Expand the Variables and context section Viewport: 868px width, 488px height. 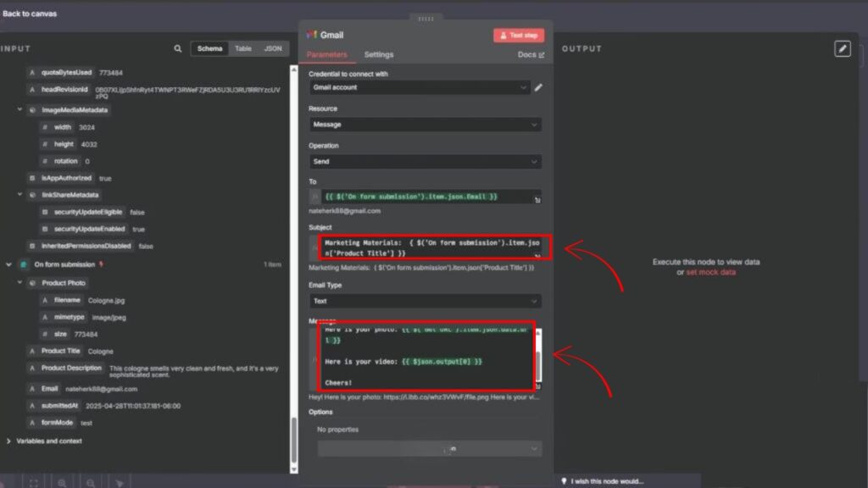tap(8, 441)
